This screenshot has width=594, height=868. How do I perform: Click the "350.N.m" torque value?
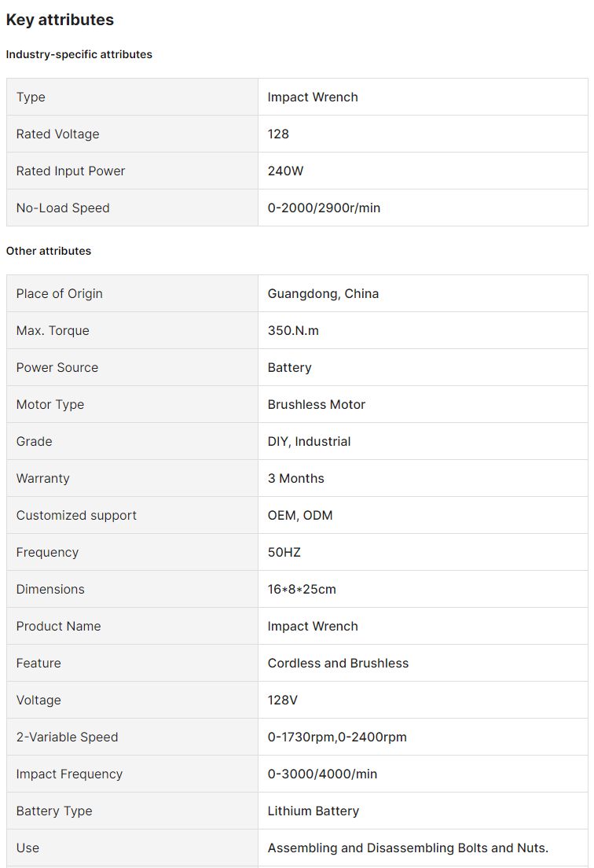point(293,330)
